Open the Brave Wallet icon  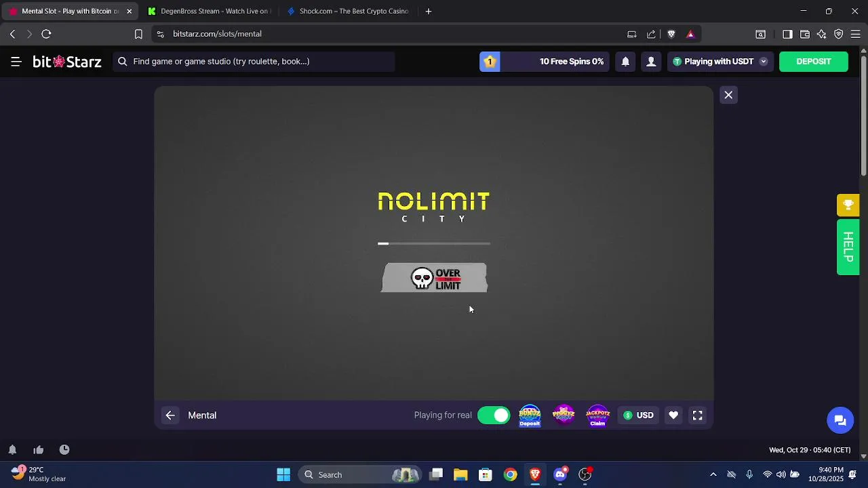coord(805,34)
